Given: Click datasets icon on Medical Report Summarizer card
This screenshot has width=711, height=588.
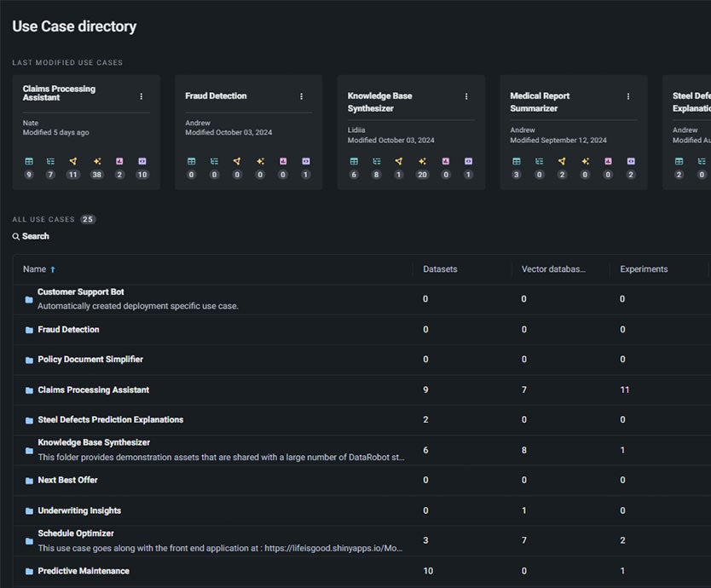Looking at the screenshot, I should 517,161.
